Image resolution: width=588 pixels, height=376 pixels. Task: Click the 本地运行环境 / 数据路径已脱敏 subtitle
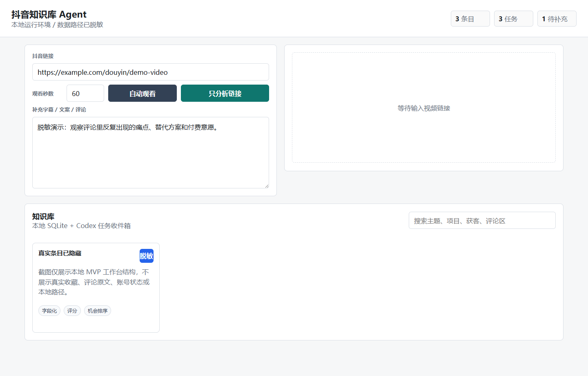(x=57, y=25)
